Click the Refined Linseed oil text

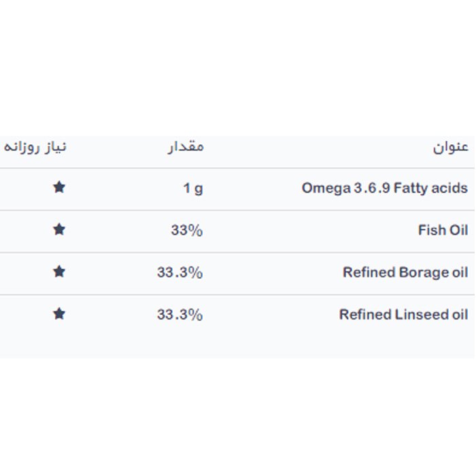(x=403, y=315)
